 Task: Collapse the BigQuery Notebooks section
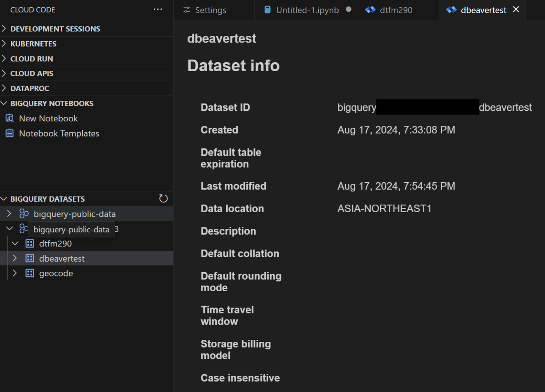(x=4, y=103)
